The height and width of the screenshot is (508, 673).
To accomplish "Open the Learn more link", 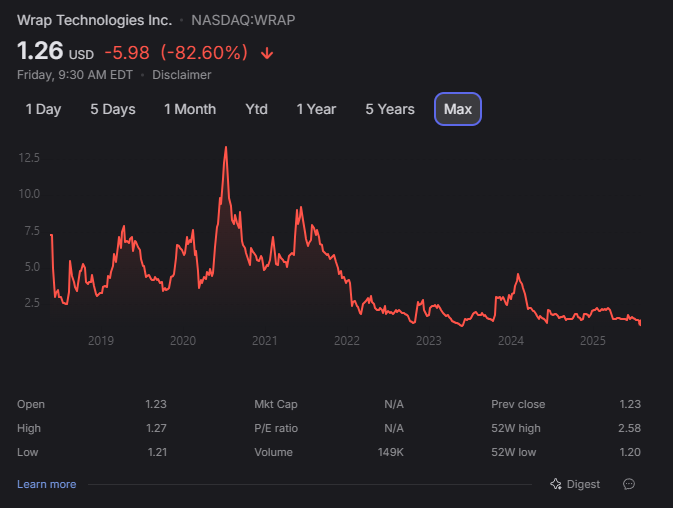I will (x=46, y=484).
